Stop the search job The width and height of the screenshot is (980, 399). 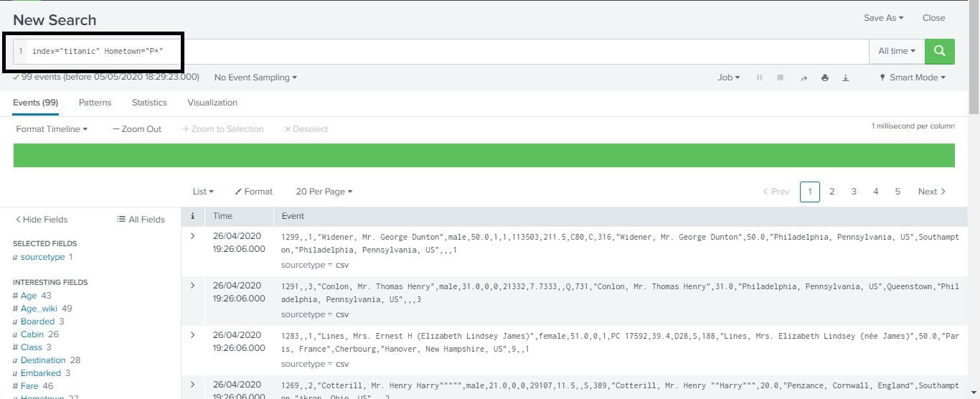(x=780, y=78)
